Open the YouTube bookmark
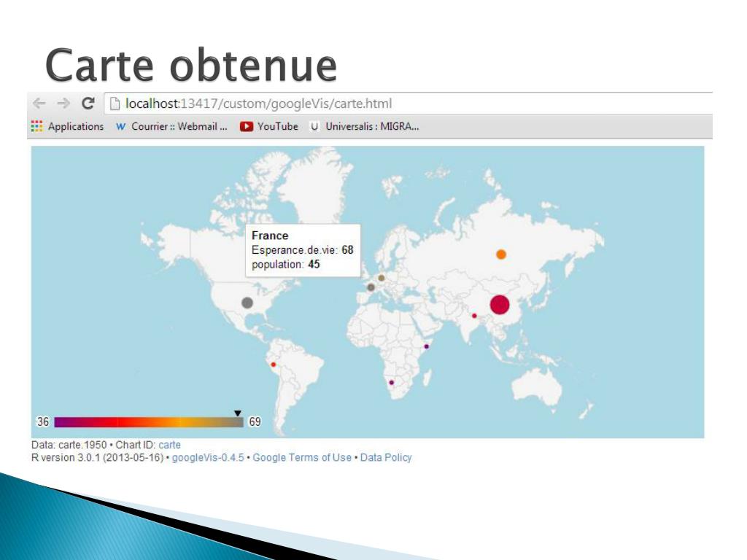The image size is (747, 560). (269, 126)
